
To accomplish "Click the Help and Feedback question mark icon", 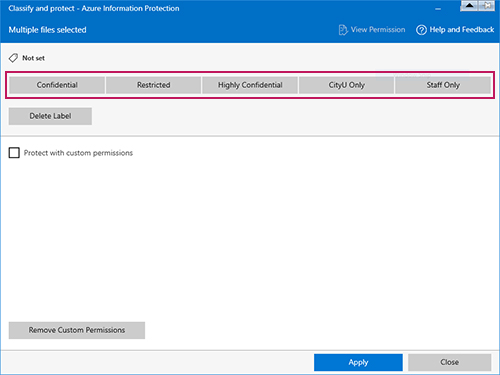I will 421,30.
